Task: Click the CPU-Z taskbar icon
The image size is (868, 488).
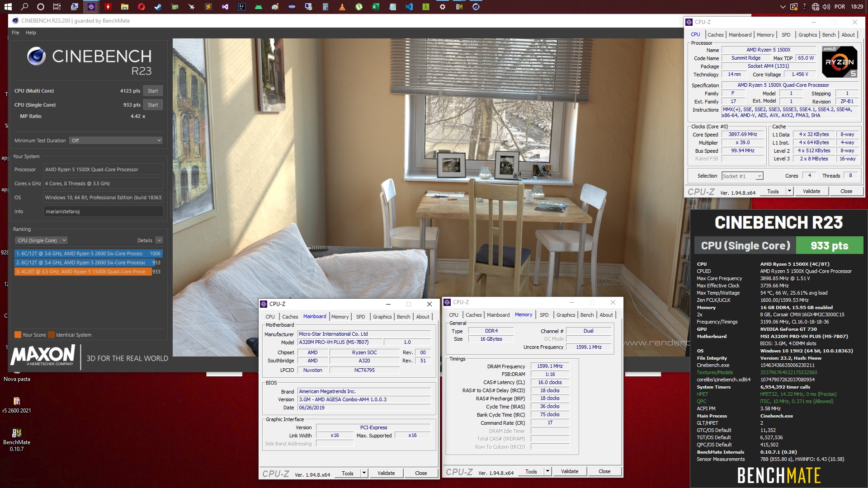Action: pos(91,7)
